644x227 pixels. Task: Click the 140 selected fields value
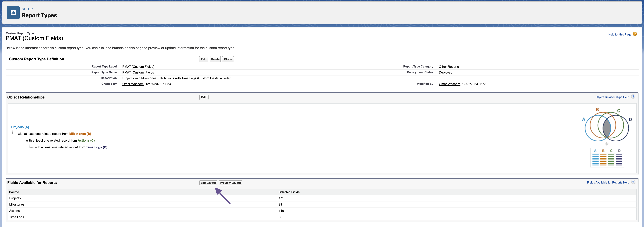point(281,211)
